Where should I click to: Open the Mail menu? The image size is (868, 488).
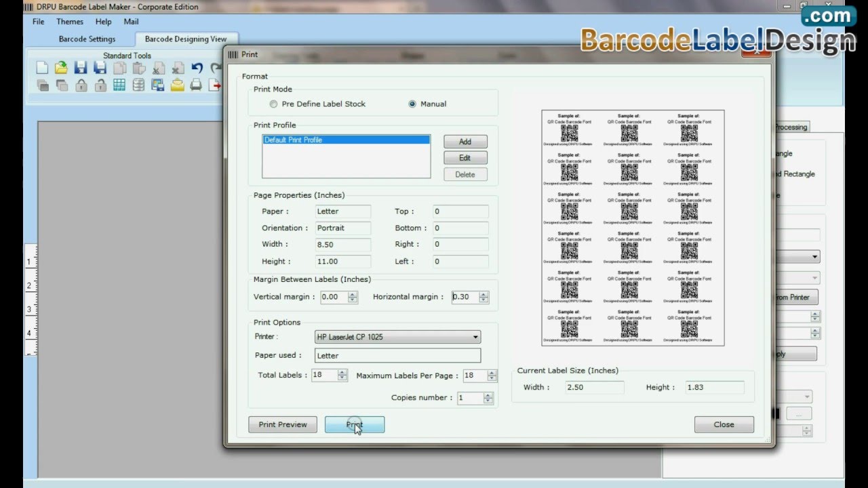point(131,22)
